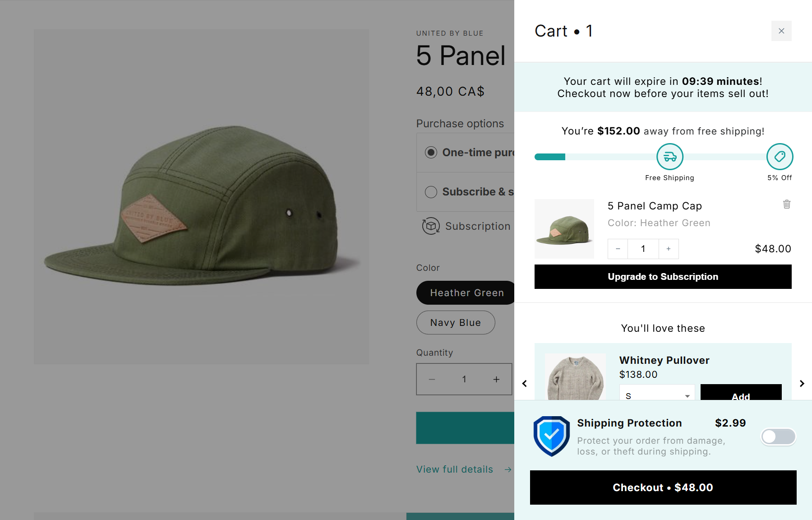Click the 5% Off tag icon

pos(780,156)
